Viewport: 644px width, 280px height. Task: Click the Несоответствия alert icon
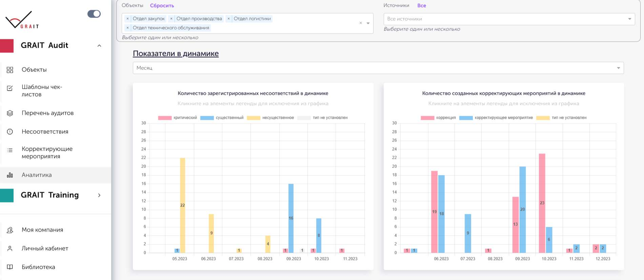pos(10,132)
